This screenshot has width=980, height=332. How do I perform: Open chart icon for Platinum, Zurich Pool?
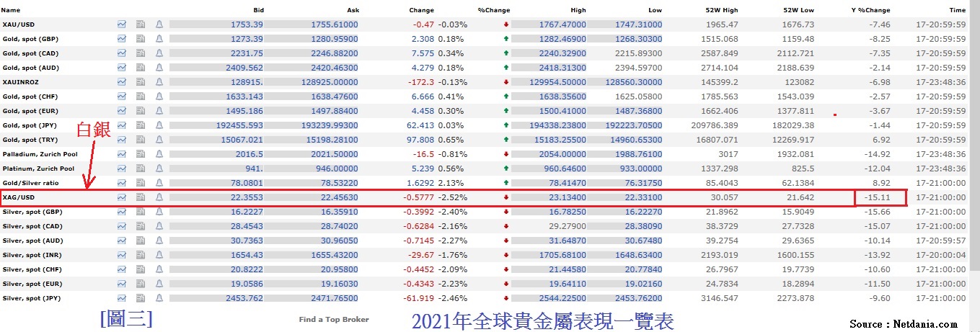[x=121, y=169]
